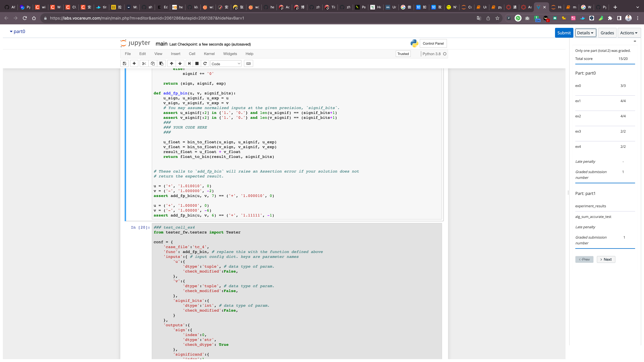The width and height of the screenshot is (644, 362).
Task: Open the Help menu
Action: point(249,54)
